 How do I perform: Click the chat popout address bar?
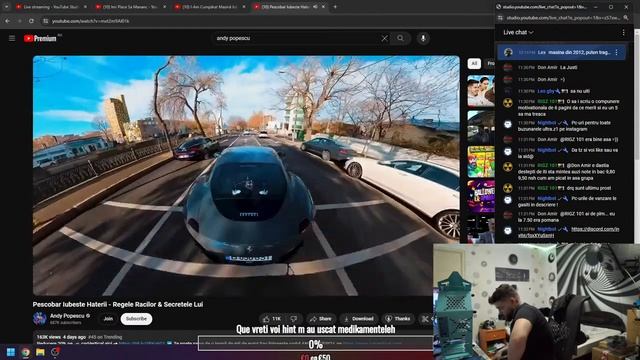(563, 18)
